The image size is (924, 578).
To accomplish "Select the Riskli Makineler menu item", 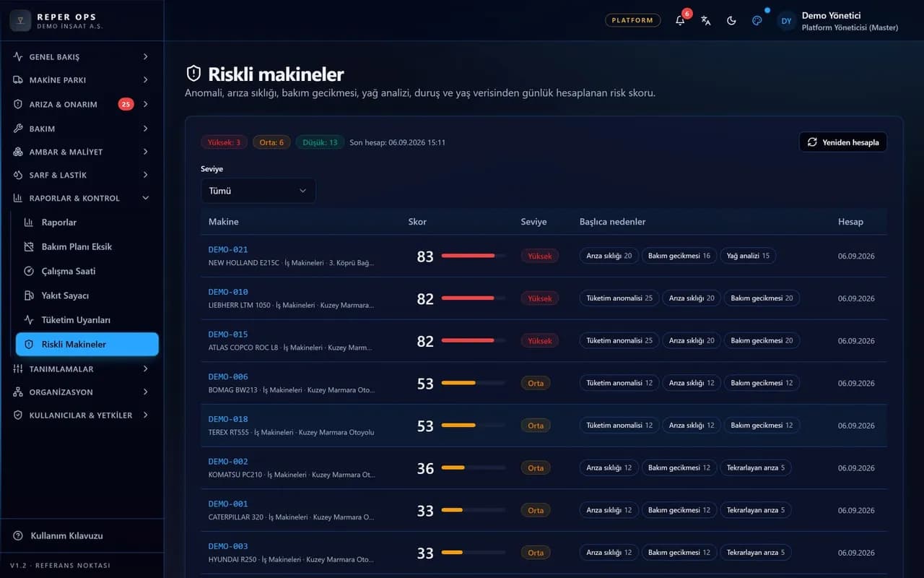I will coord(87,345).
